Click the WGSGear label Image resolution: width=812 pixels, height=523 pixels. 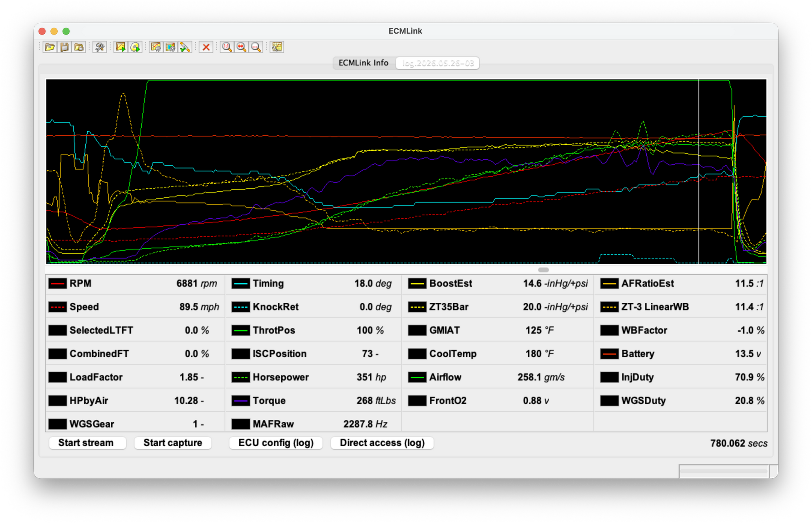pyautogui.click(x=92, y=424)
